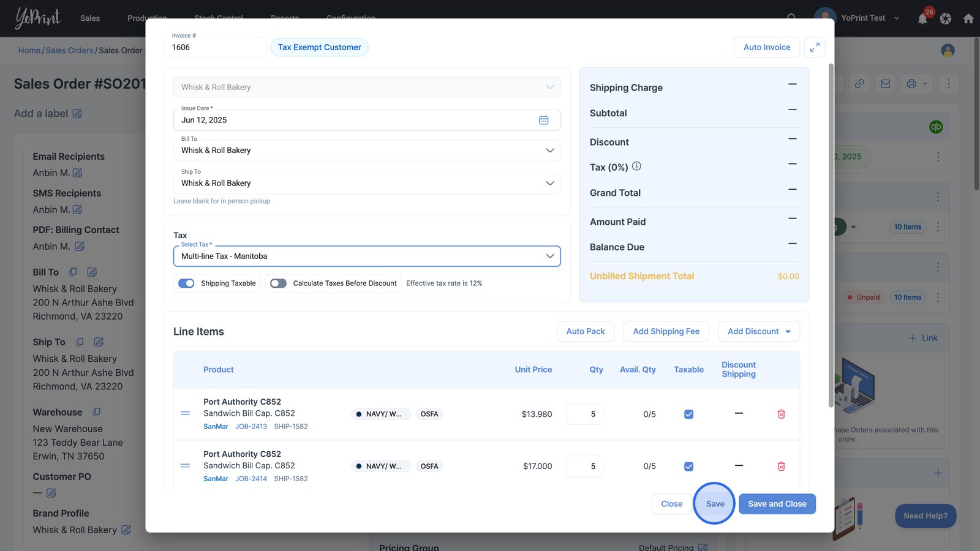The image size is (980, 551).
Task: Open the Issue Date calendar picker icon
Action: (x=543, y=120)
